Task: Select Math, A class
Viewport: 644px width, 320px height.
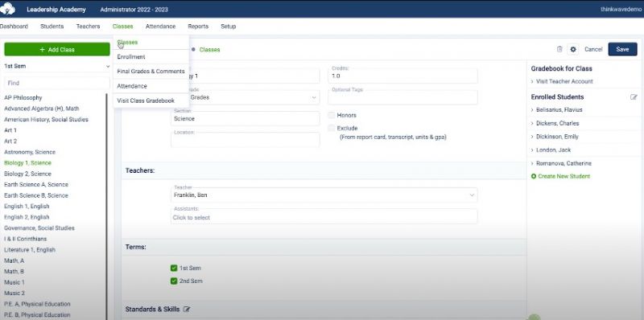Action: 14,261
